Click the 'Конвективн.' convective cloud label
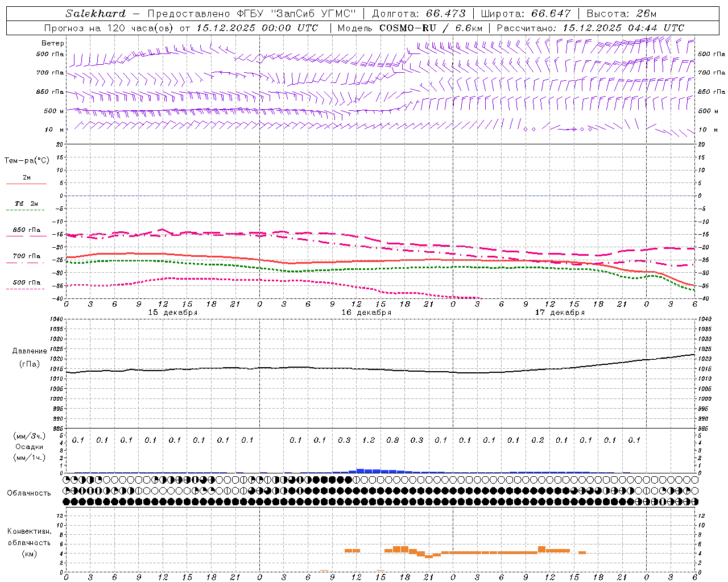Screen dimensions: 728x582 (x=29, y=531)
